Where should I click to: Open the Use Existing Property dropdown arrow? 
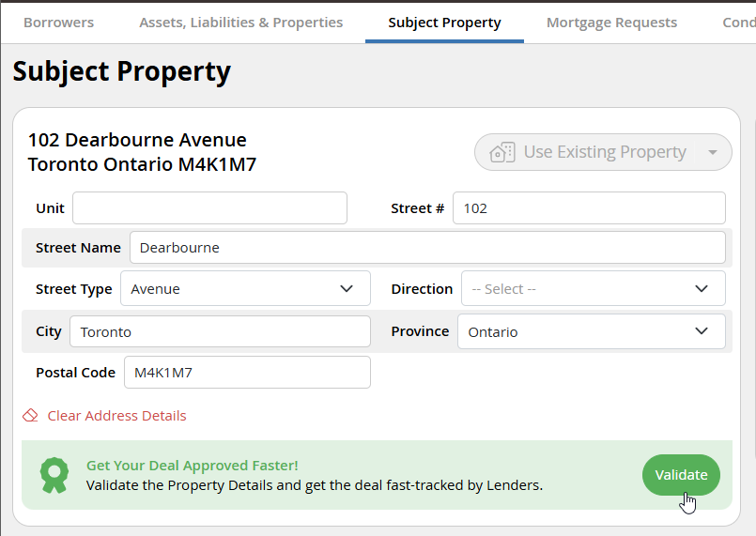click(x=712, y=152)
